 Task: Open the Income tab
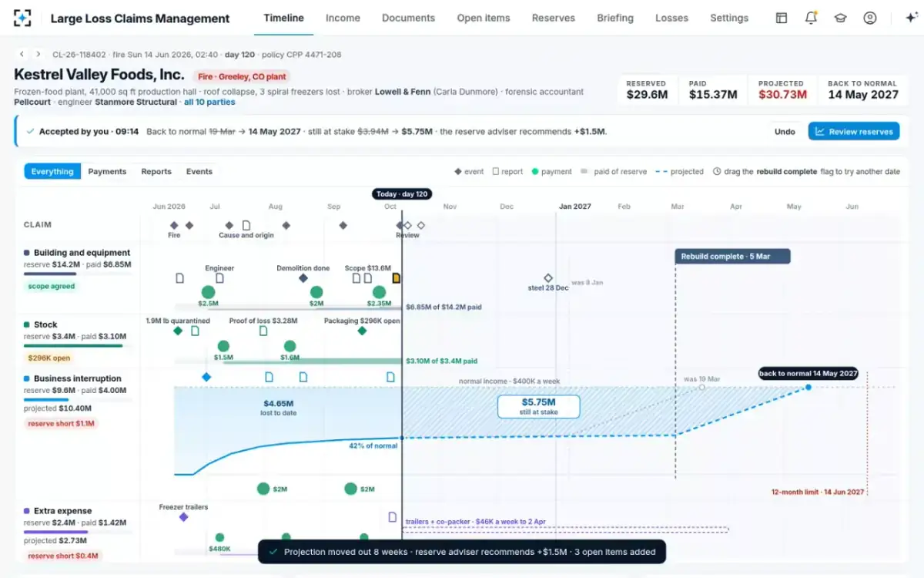343,18
